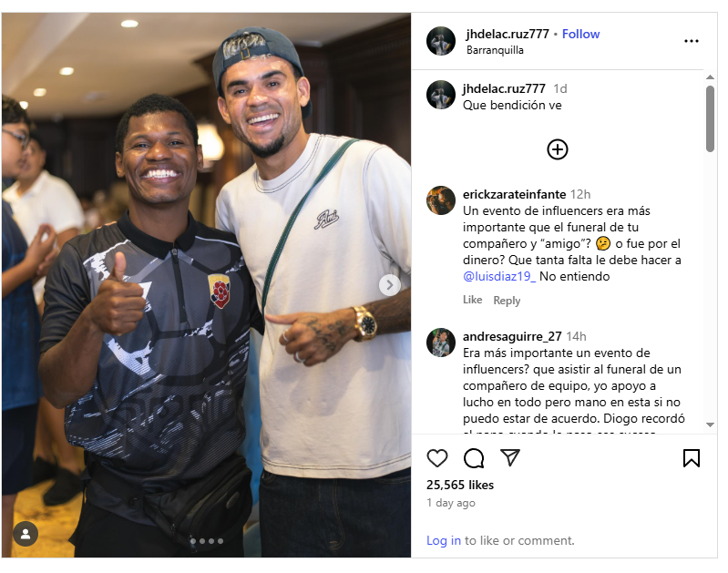
Task: Open @luisdiaz19_ mention link
Action: coord(499,276)
